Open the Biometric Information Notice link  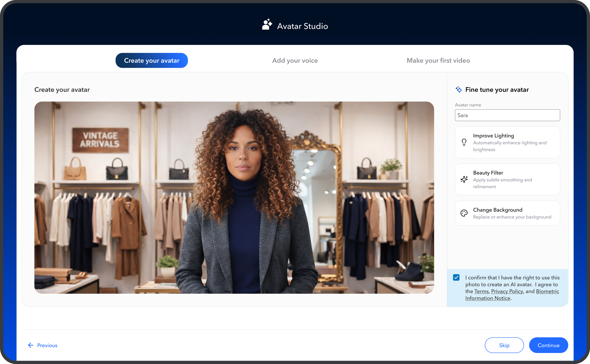(547, 291)
